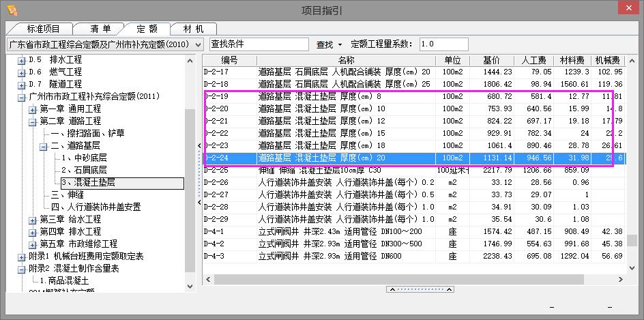644x320 pixels.
Task: Click the 机械费 column header
Action: (608, 61)
